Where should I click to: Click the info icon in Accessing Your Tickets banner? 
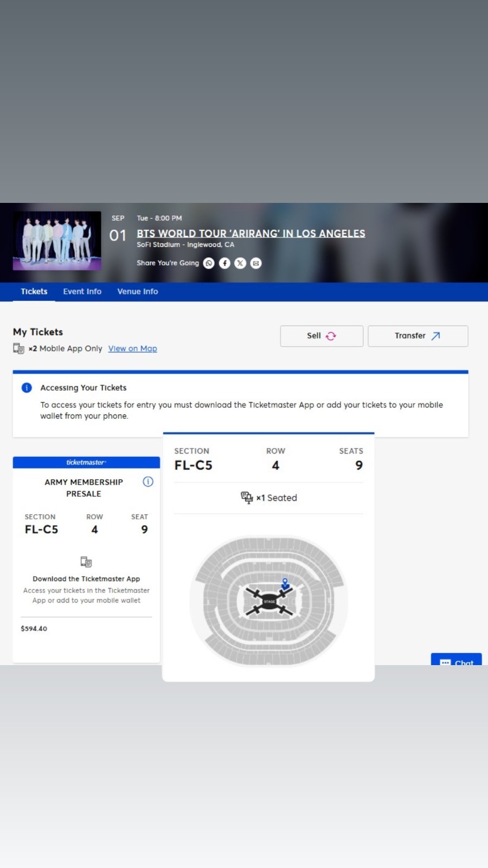(25, 387)
